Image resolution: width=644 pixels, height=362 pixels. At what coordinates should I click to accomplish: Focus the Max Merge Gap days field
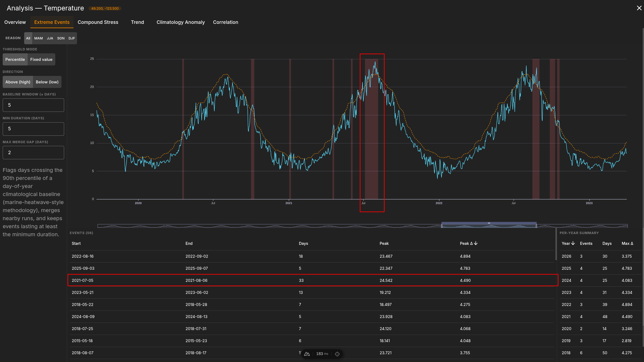point(33,153)
